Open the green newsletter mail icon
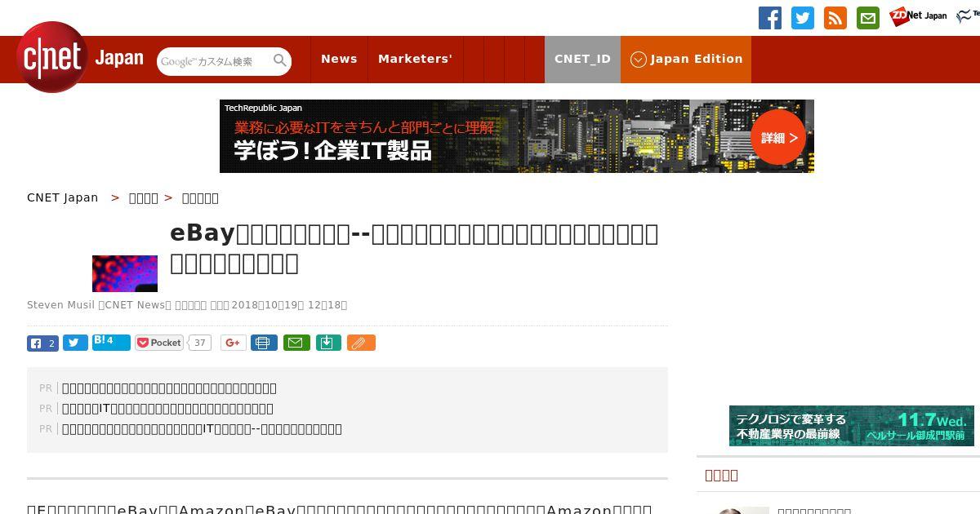This screenshot has height=514, width=980. pyautogui.click(x=868, y=18)
